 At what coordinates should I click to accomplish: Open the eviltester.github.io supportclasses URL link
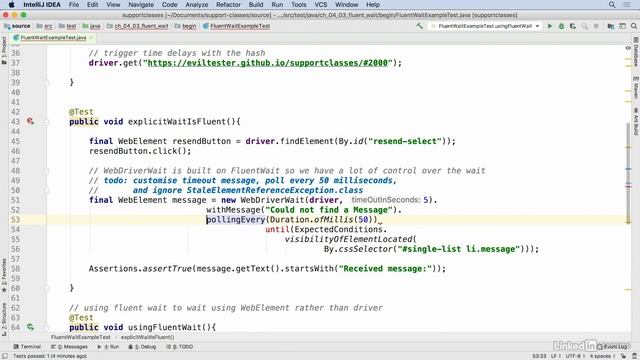click(267, 63)
